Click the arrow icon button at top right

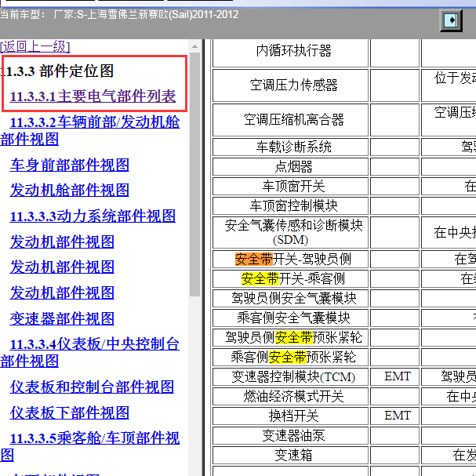tap(451, 20)
